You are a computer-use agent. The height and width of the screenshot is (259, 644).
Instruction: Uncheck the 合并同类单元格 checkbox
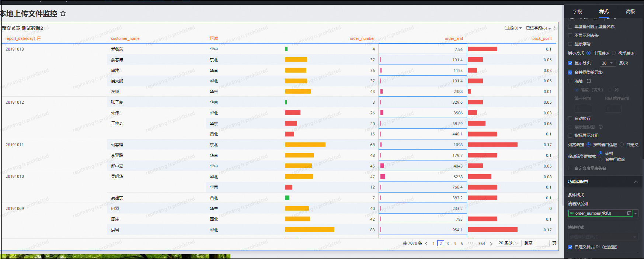[570, 72]
